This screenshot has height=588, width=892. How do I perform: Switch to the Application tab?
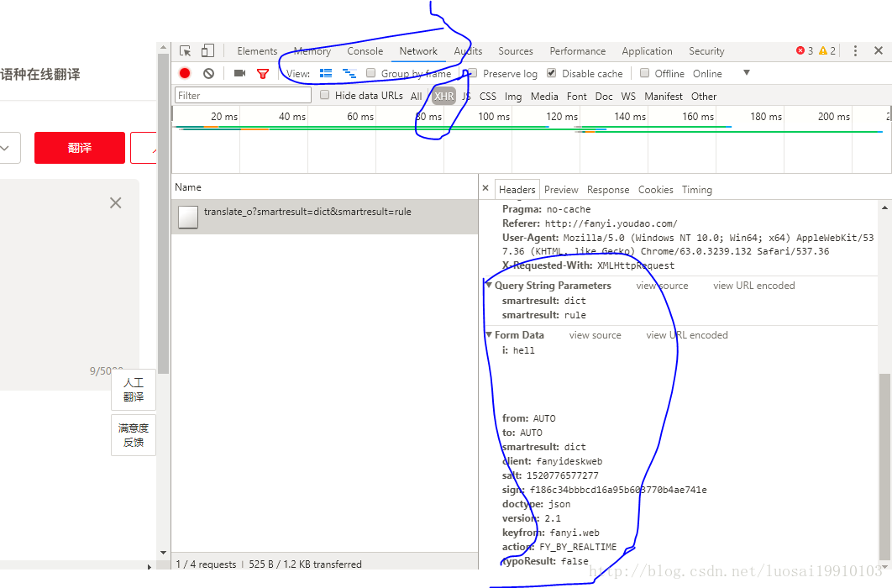(647, 51)
